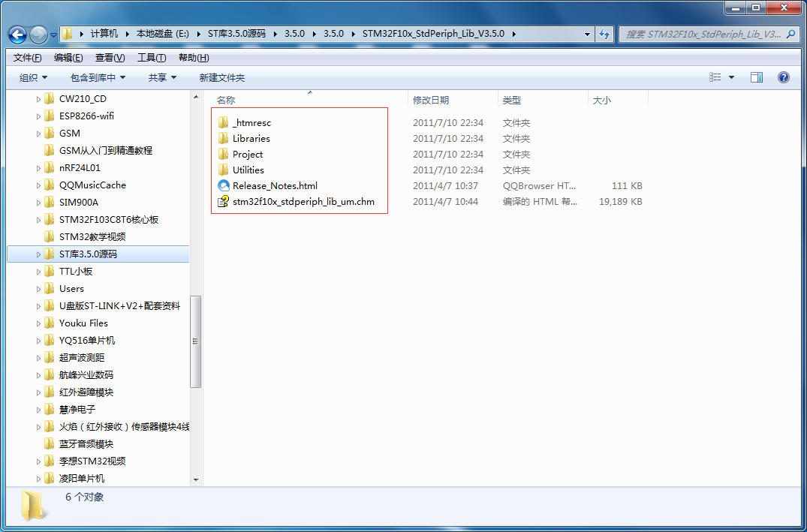Refresh the current folder view
Image resolution: width=807 pixels, height=532 pixels.
pos(604,34)
